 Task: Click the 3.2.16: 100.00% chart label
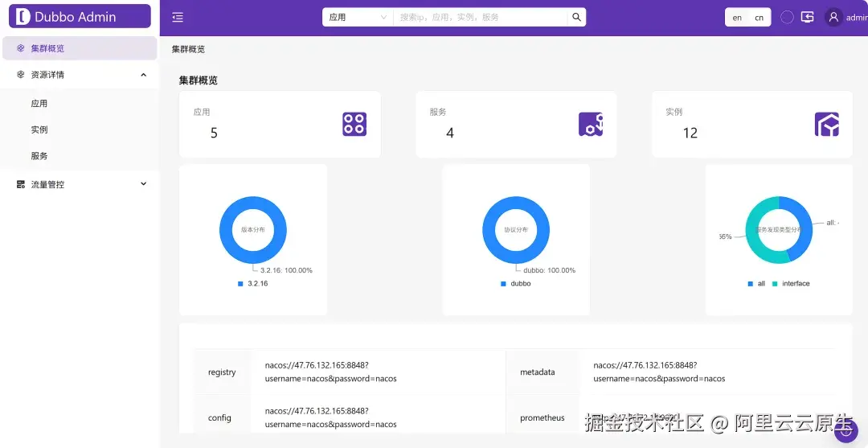[286, 270]
